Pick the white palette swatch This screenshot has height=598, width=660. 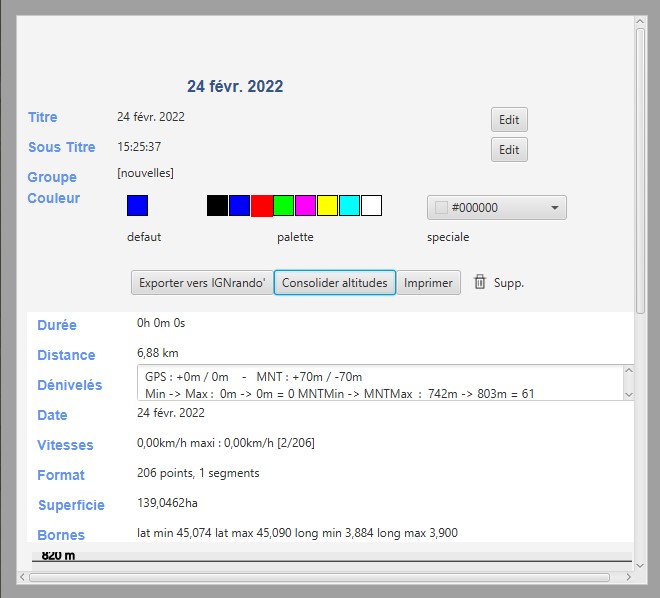coord(371,206)
